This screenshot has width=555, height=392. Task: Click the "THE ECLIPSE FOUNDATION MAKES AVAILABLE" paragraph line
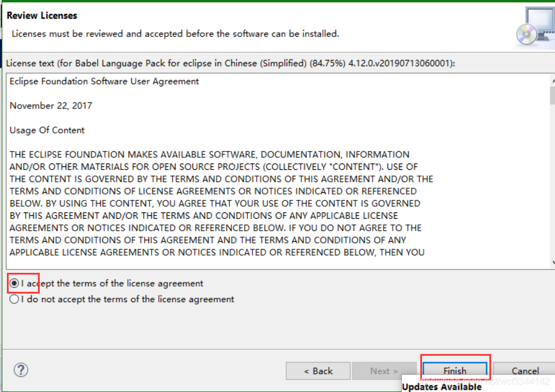pyautogui.click(x=209, y=155)
